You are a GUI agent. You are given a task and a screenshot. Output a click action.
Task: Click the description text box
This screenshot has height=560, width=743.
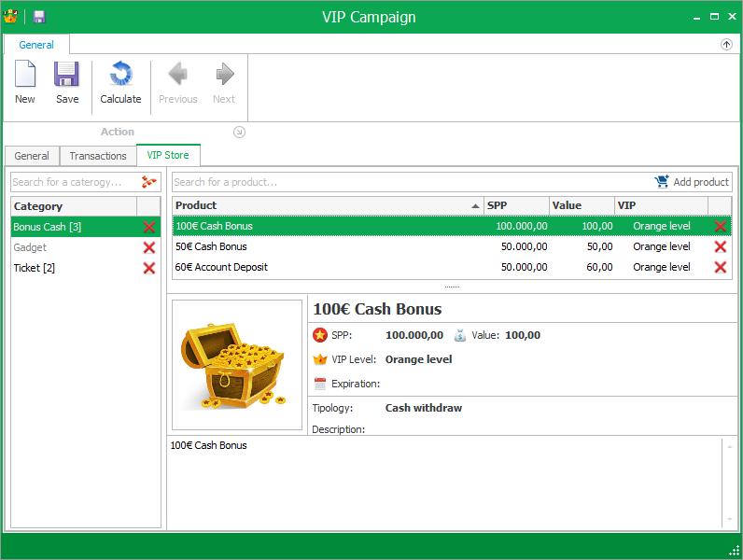point(444,483)
